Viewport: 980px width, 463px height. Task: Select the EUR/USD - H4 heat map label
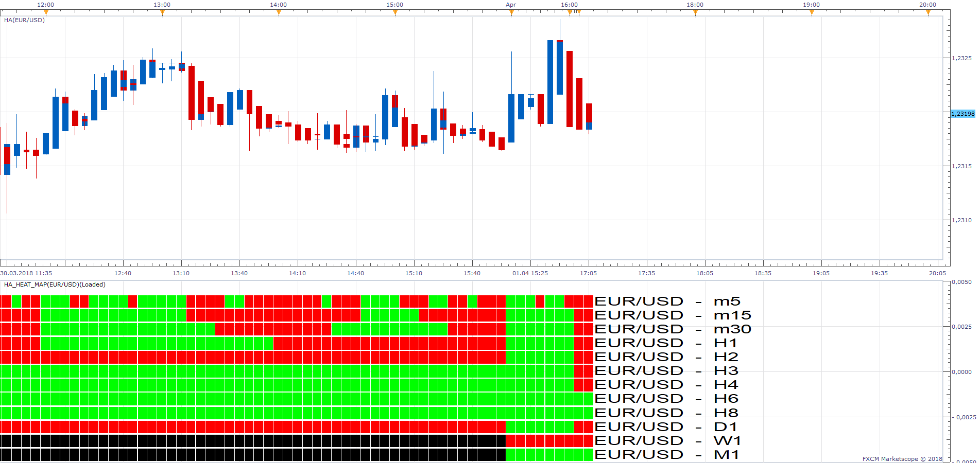666,385
